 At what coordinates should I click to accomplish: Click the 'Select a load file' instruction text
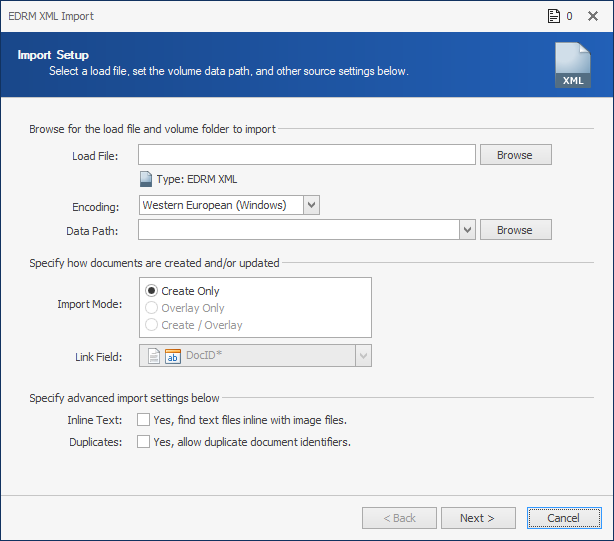[x=229, y=71]
